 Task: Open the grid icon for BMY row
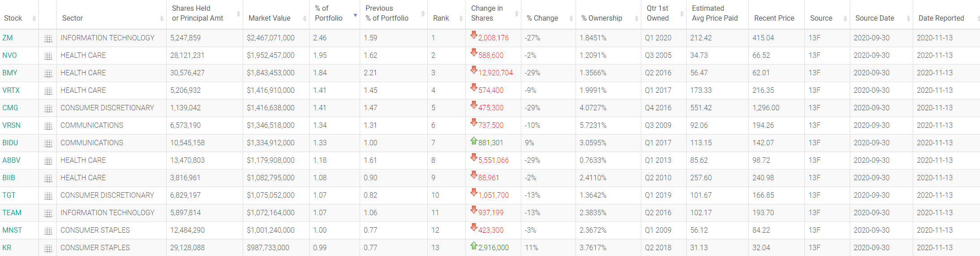(48, 74)
